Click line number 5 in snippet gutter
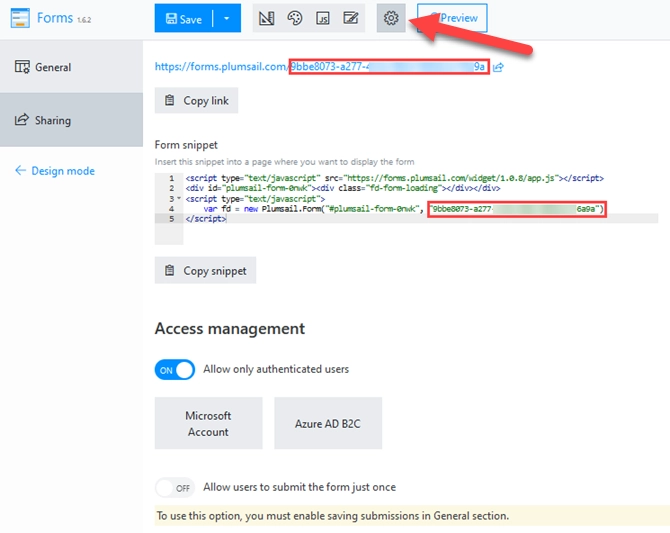Screen dimensions: 670x533 point(171,219)
